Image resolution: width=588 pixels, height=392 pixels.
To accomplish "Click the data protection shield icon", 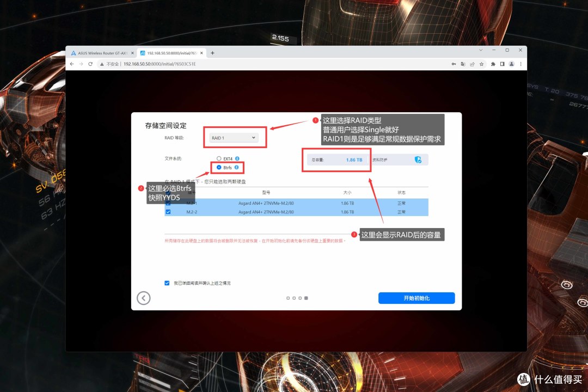I will (x=418, y=160).
